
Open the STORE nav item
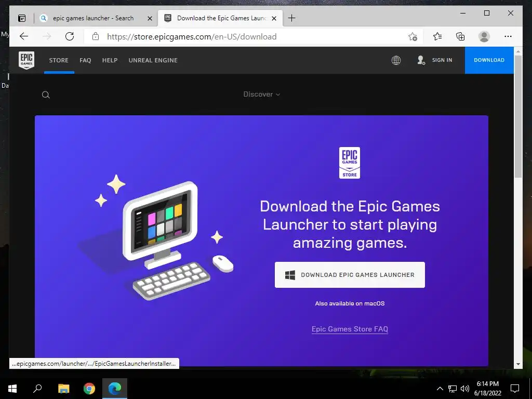[x=59, y=60]
